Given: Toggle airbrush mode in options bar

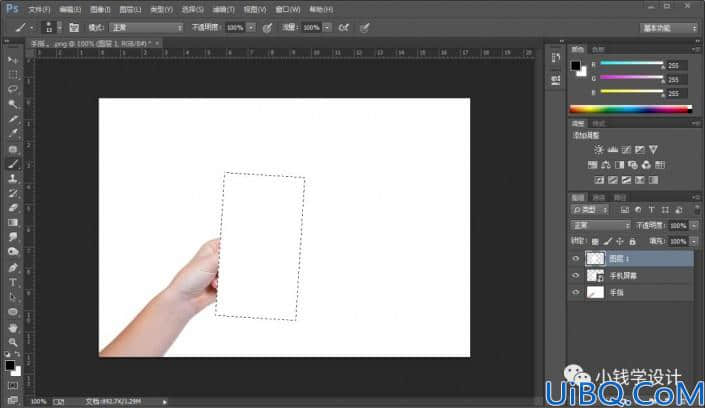Looking at the screenshot, I should (x=344, y=28).
